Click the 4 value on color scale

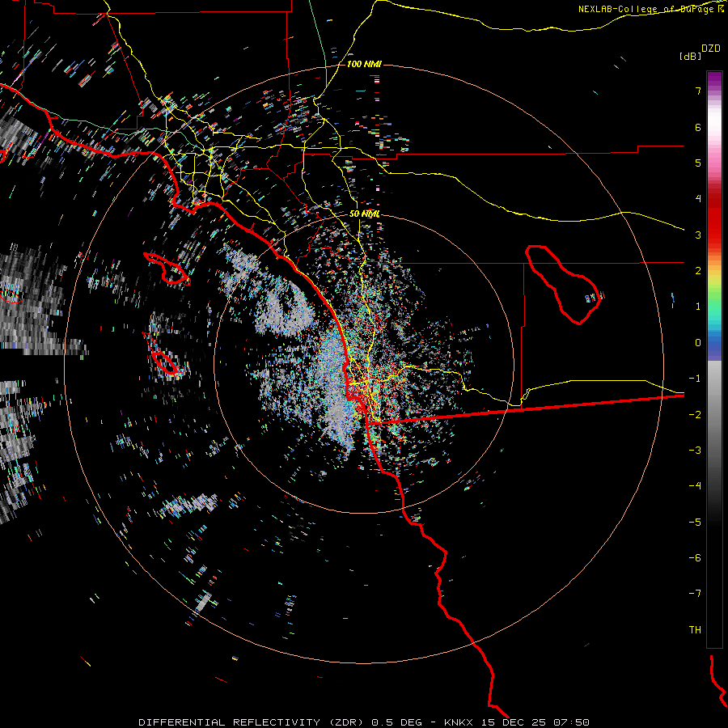pos(698,199)
